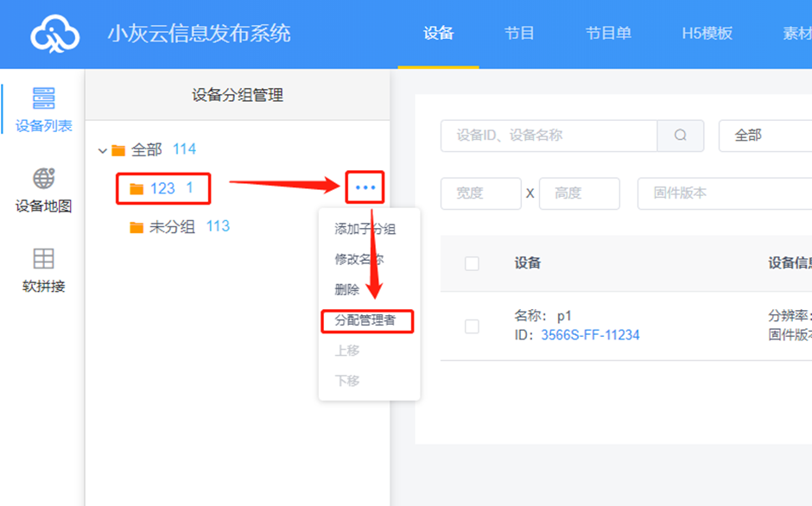The width and height of the screenshot is (812, 506).
Task: Toggle the select-all checkbox in table header
Action: point(472,263)
